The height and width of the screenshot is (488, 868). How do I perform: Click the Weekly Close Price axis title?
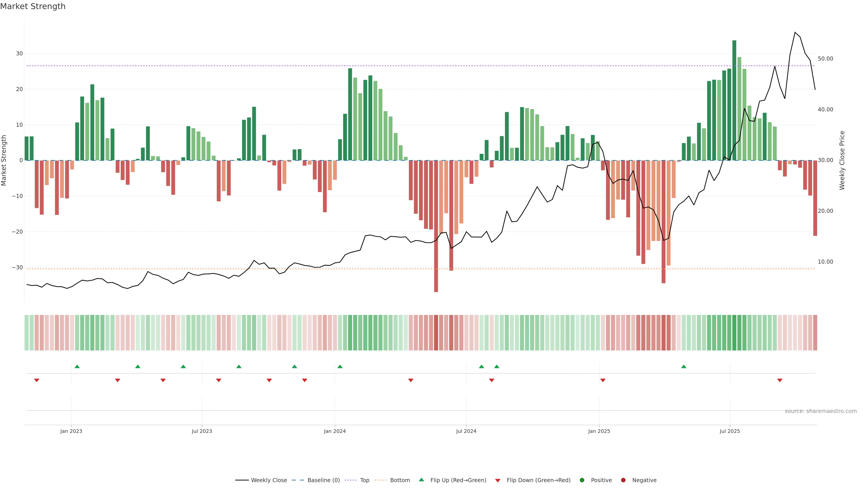pyautogui.click(x=842, y=160)
